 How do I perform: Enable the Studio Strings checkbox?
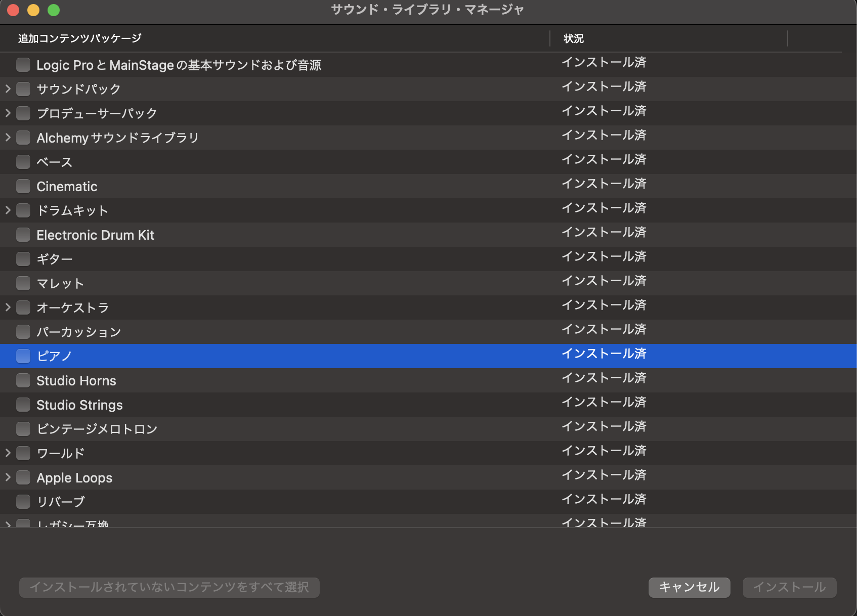pos(23,405)
